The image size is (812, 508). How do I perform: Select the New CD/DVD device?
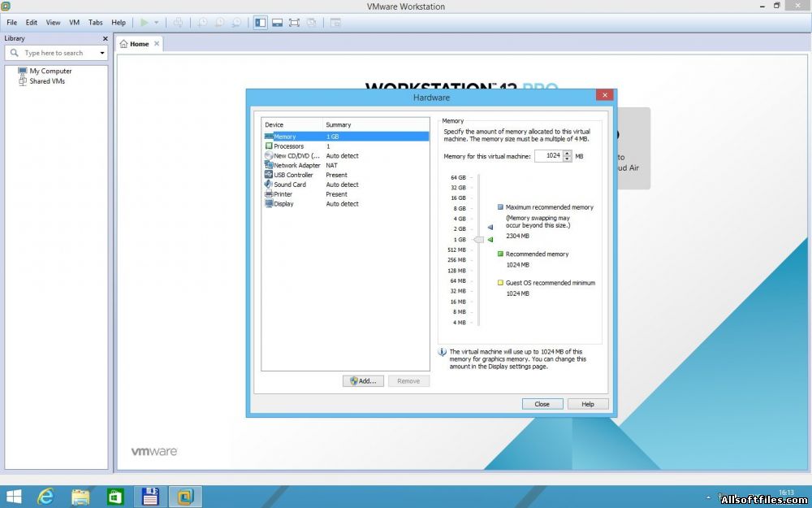(296, 156)
